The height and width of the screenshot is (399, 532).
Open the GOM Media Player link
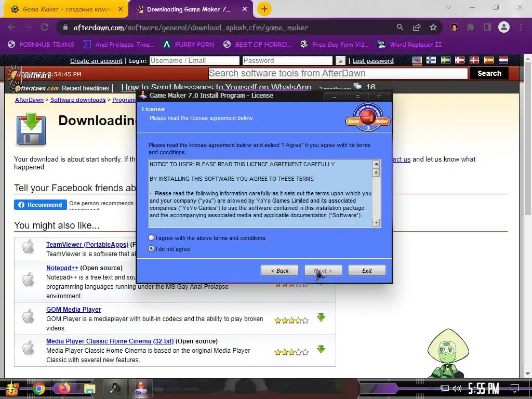74,310
